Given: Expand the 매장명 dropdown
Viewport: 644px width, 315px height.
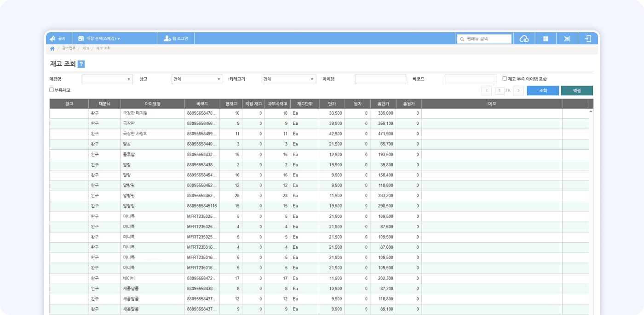Looking at the screenshot, I should coord(107,79).
